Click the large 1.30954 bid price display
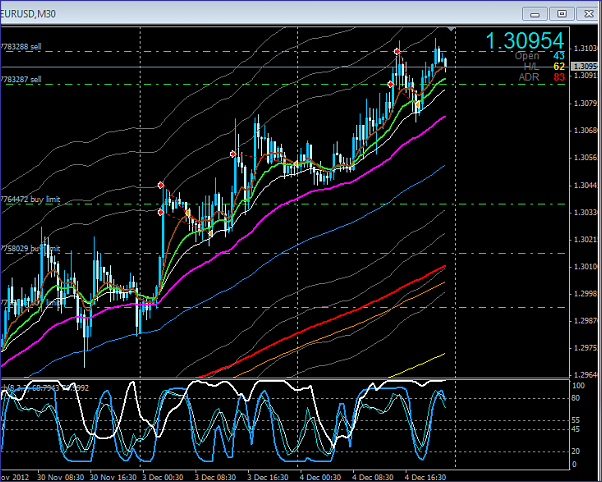 pos(525,41)
